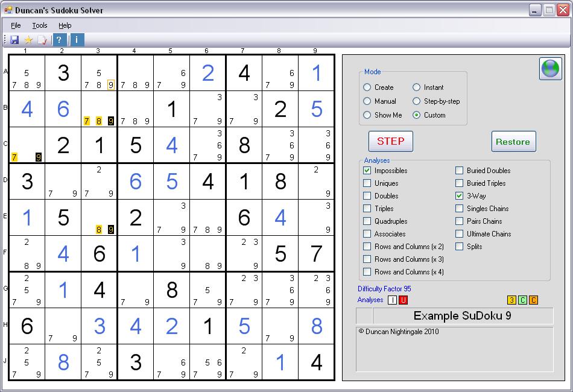573x392 pixels.
Task: Click yellow candidate 8 in cell E3
Action: (99, 230)
